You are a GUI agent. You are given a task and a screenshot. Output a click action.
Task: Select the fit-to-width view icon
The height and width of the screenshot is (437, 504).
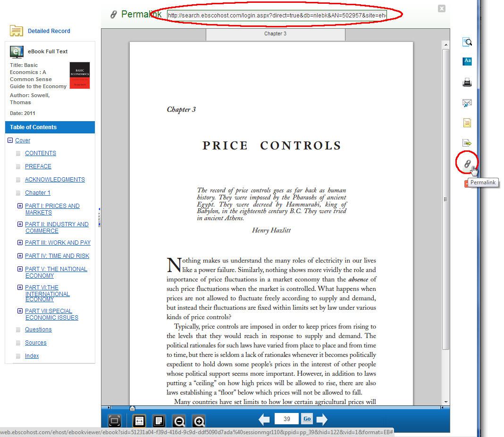coord(139,421)
